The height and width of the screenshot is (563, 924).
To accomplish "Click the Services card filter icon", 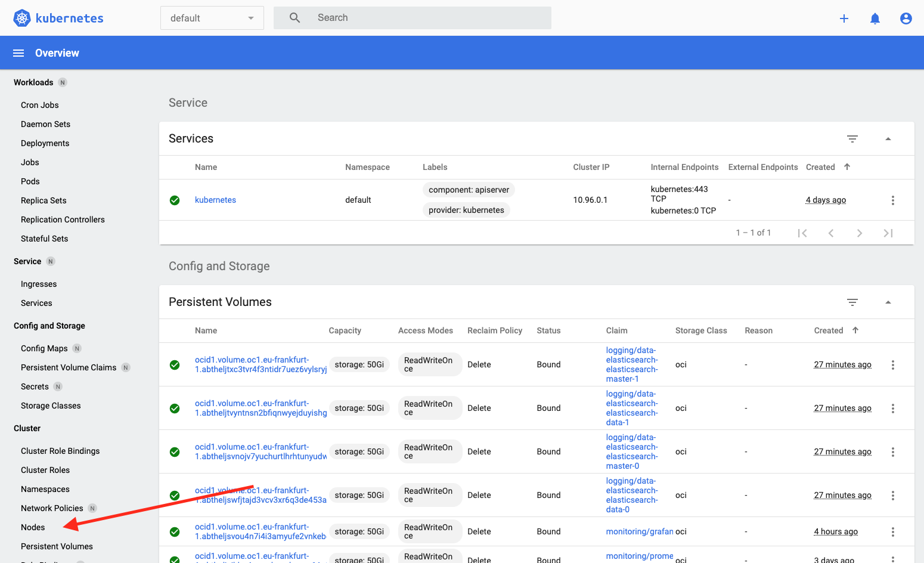I will pyautogui.click(x=852, y=139).
